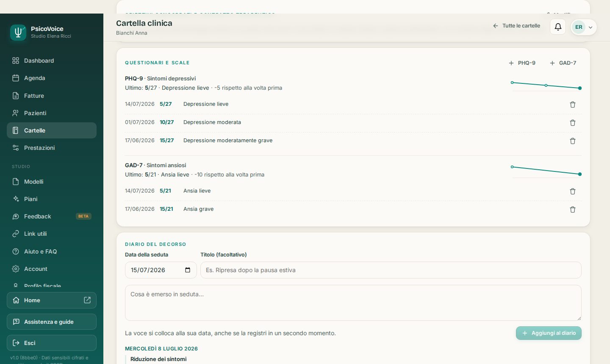Click the plus icon beside GAD-7
The image size is (610, 364).
(x=552, y=63)
